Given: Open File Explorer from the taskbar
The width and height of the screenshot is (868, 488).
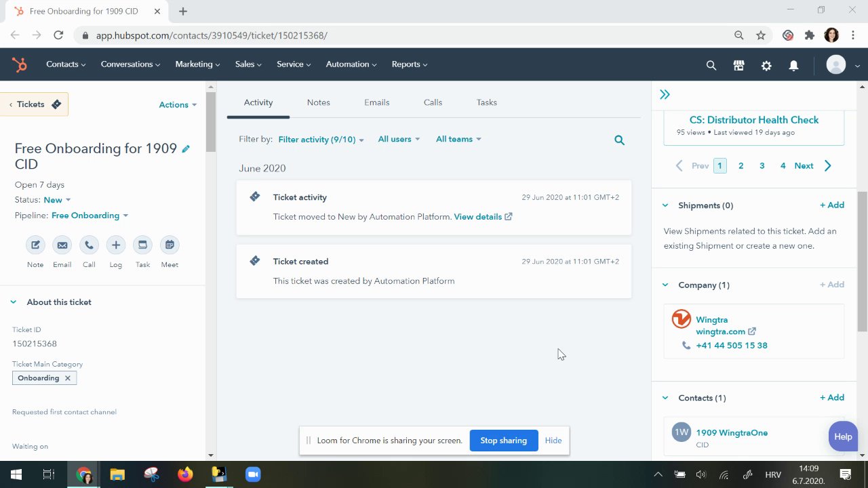Looking at the screenshot, I should point(117,474).
